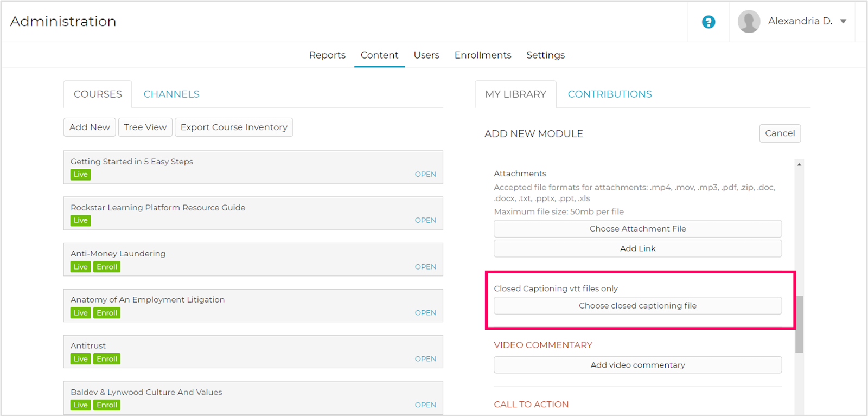Viewport: 868px width, 417px height.
Task: Expand the Alexandria D. account dropdown arrow
Action: tap(843, 22)
